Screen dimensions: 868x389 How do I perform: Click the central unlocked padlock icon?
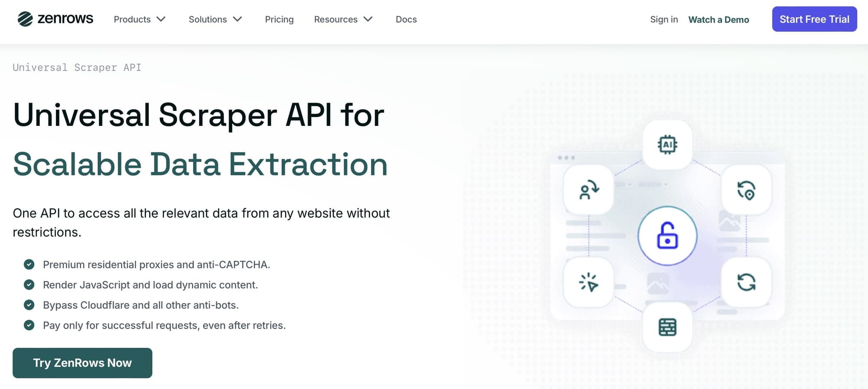tap(667, 236)
